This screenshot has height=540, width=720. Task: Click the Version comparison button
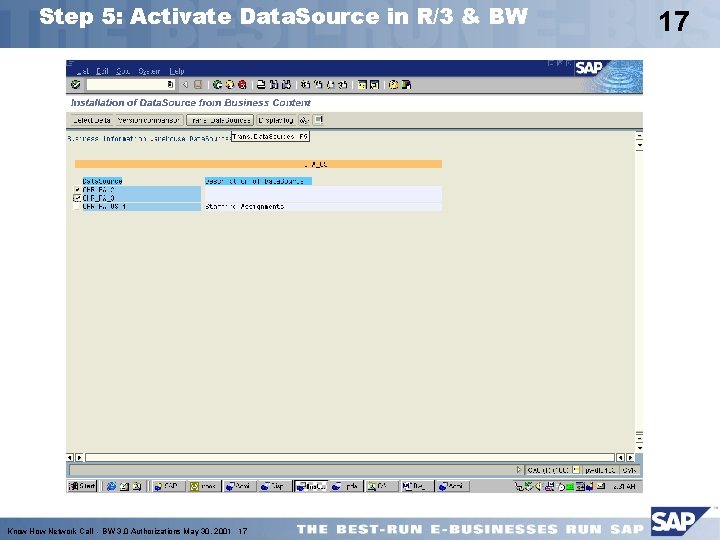(x=148, y=120)
